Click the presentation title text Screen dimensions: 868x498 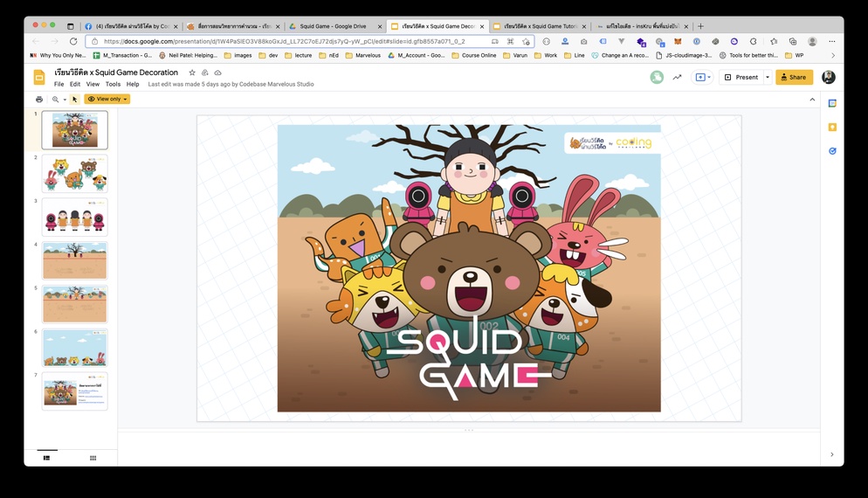[116, 73]
